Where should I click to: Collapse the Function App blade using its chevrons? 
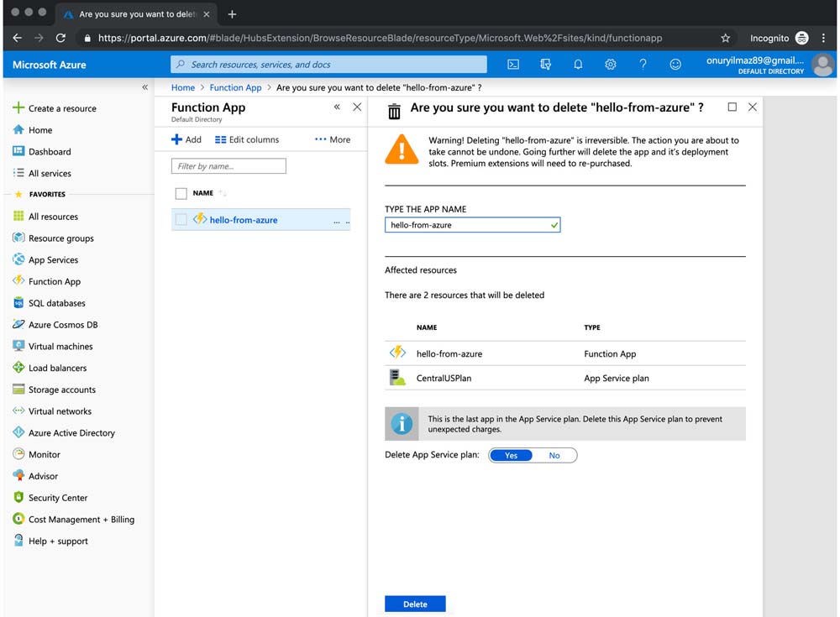pos(337,107)
